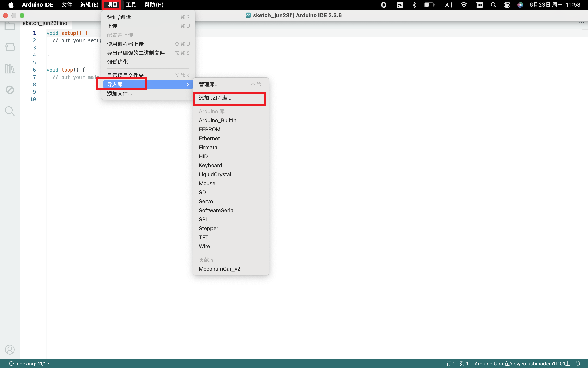Open the Debug sidebar icon
This screenshot has width=588, height=368.
[10, 90]
